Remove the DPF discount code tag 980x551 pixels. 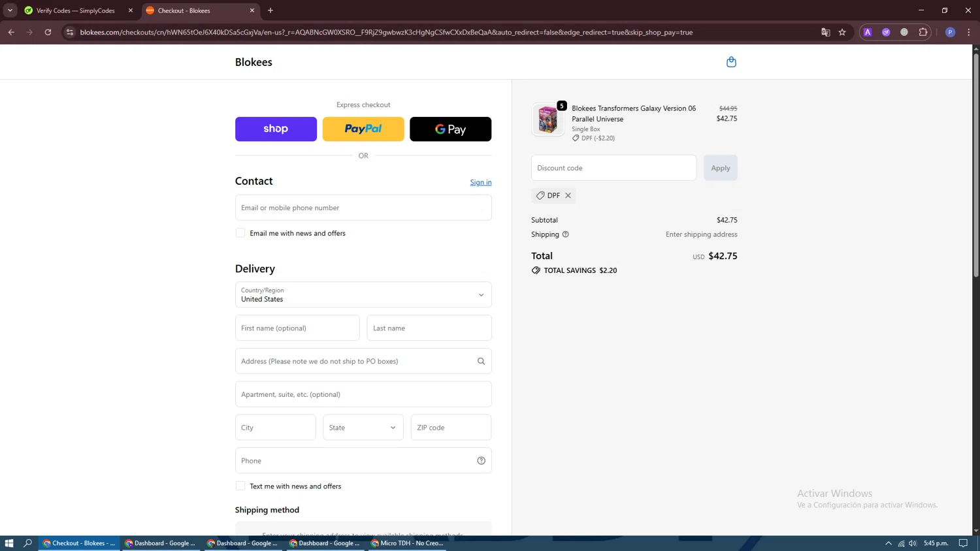pyautogui.click(x=568, y=195)
